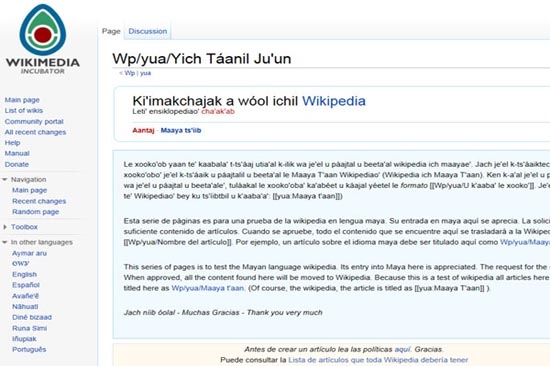
Task: Open the Manual link
Action: click(17, 153)
